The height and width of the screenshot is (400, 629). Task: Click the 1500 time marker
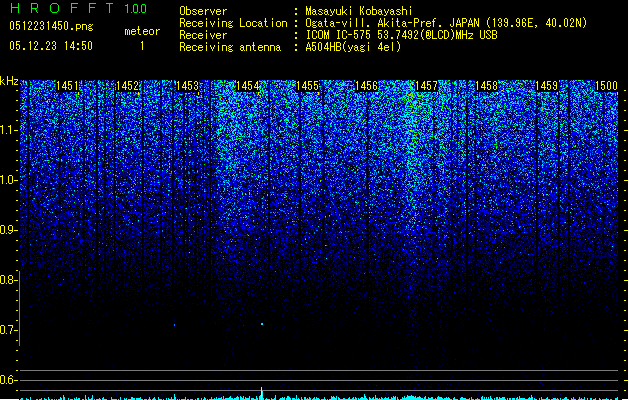click(x=606, y=86)
